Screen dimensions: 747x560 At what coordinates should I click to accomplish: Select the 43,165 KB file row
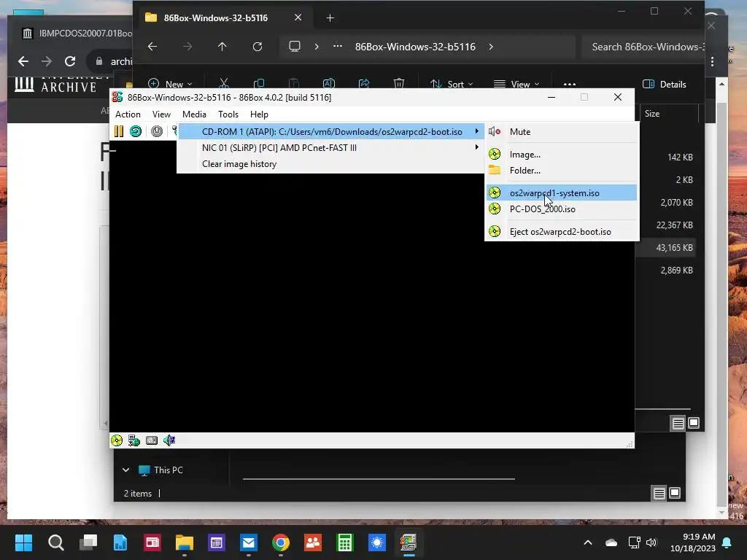pyautogui.click(x=666, y=248)
